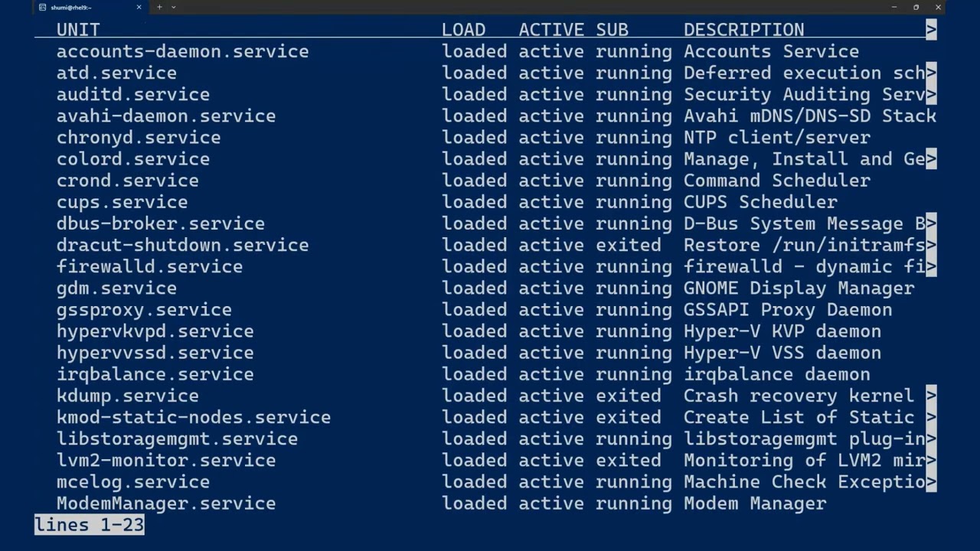Minimize the terminal window
The height and width of the screenshot is (551, 980).
894,7
